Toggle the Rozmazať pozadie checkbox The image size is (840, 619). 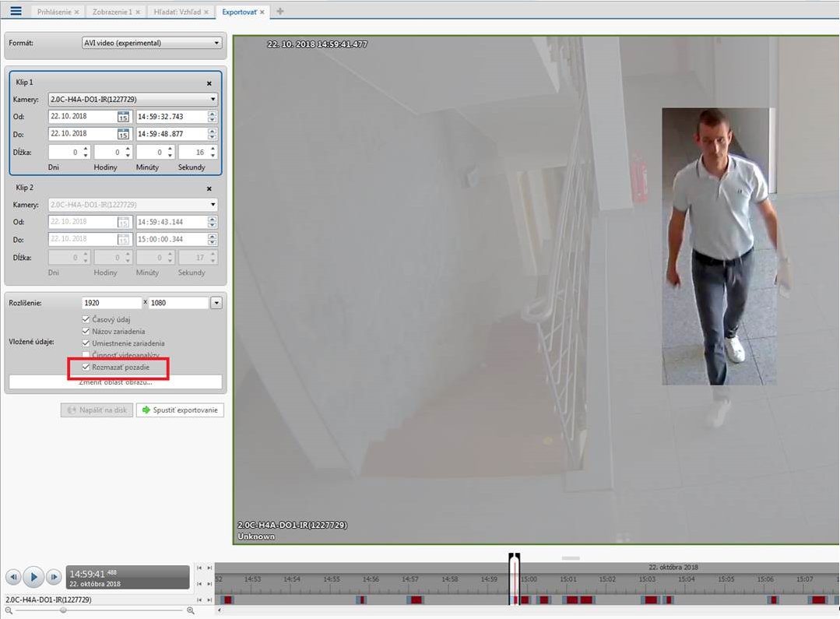click(x=86, y=366)
